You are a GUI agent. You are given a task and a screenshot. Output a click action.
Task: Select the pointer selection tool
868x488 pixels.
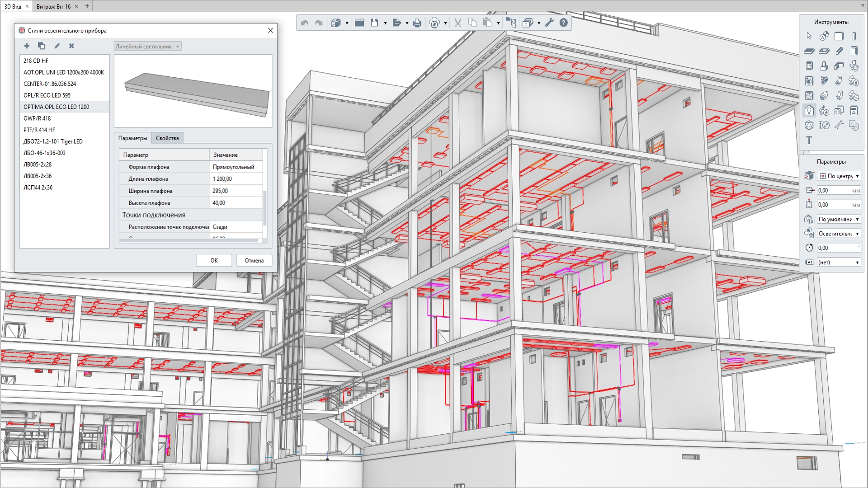click(x=809, y=36)
